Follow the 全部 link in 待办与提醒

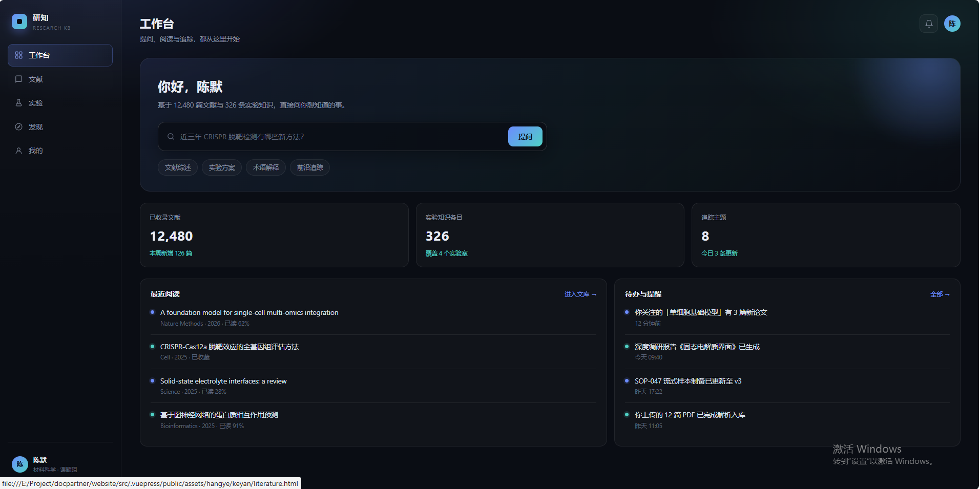coord(940,294)
